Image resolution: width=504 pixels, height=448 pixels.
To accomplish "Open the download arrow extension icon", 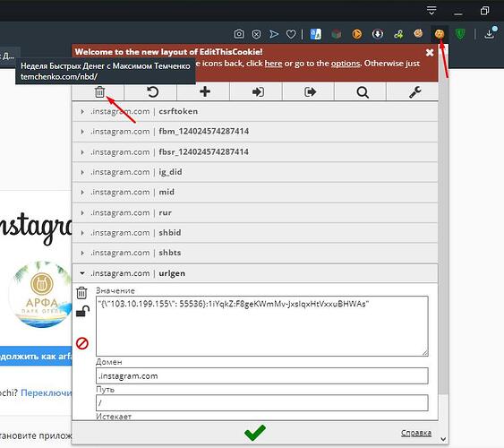I will tap(378, 34).
